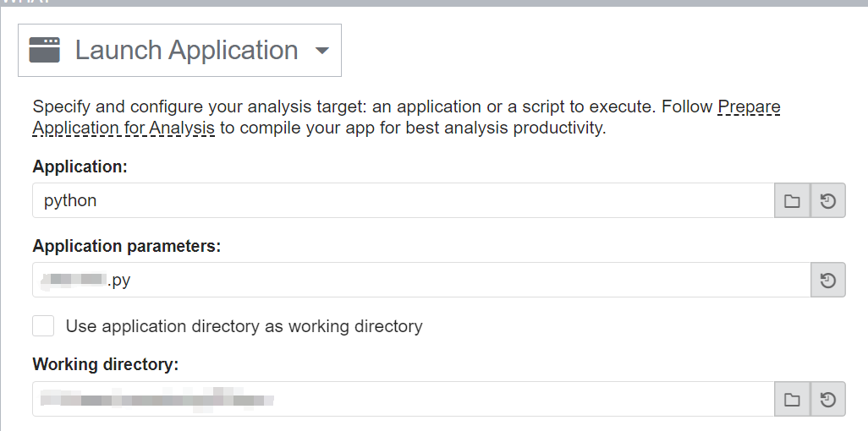Image resolution: width=868 pixels, height=431 pixels.
Task: Enable use application directory checkbox
Action: click(43, 326)
